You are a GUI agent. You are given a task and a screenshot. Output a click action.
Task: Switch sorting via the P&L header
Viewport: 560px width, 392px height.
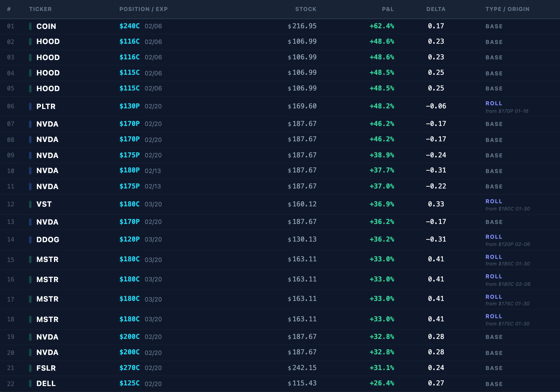point(388,9)
